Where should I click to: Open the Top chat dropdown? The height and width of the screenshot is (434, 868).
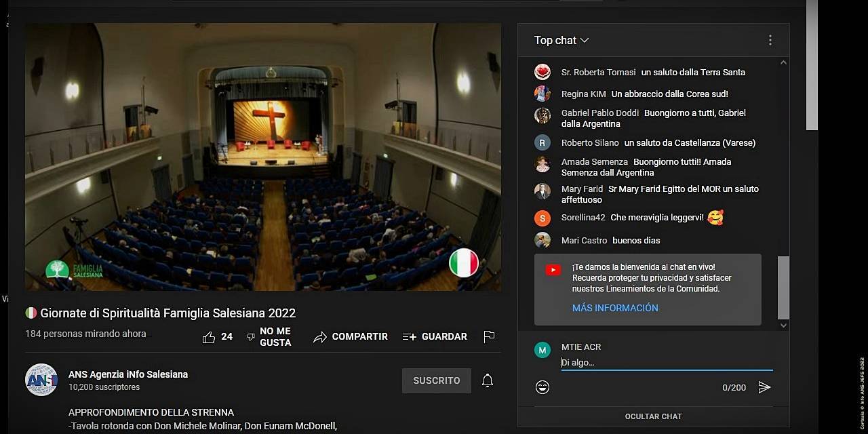click(x=561, y=41)
